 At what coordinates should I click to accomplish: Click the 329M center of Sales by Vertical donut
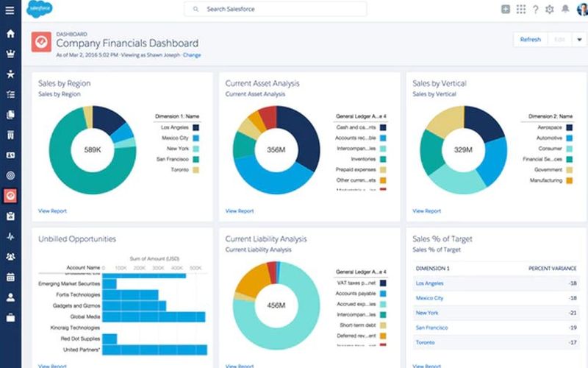(x=463, y=150)
